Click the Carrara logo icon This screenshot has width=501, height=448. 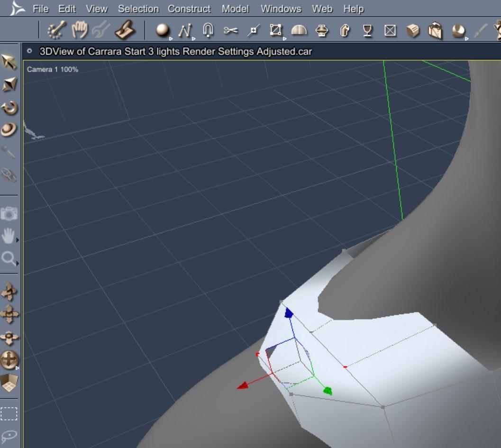pos(17,8)
